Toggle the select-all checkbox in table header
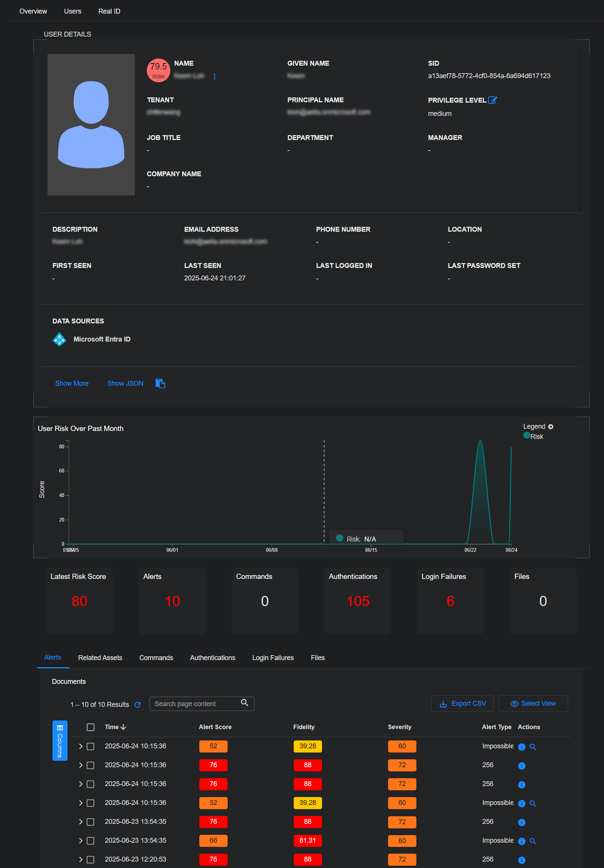This screenshot has width=604, height=868. tap(90, 727)
